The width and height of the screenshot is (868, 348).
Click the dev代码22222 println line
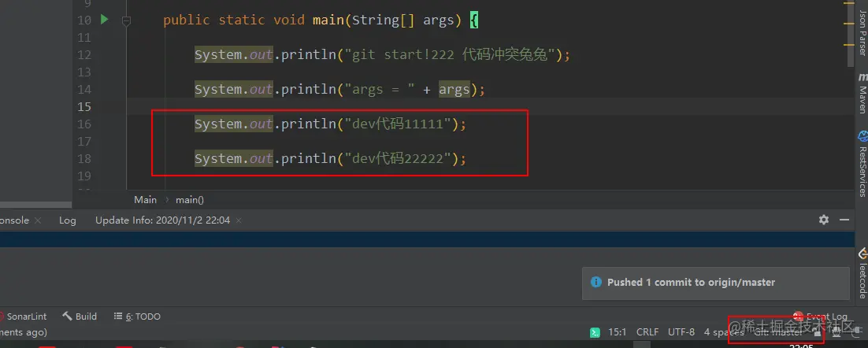331,159
